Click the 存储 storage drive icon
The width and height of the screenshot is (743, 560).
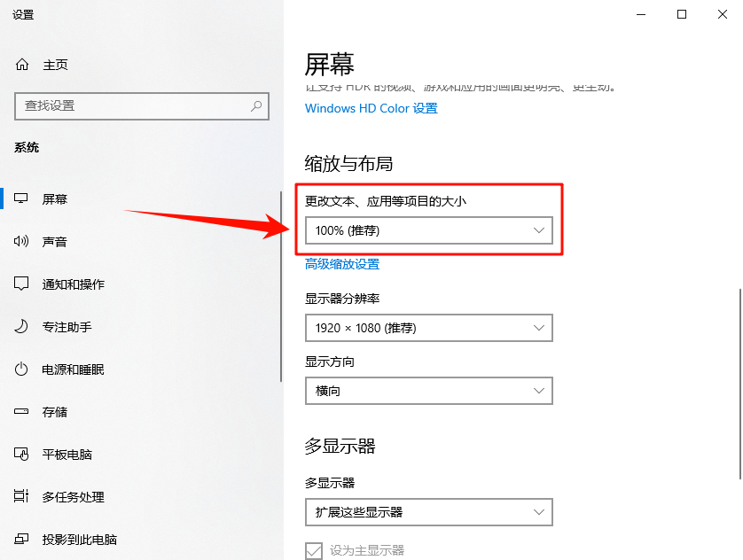[x=20, y=411]
